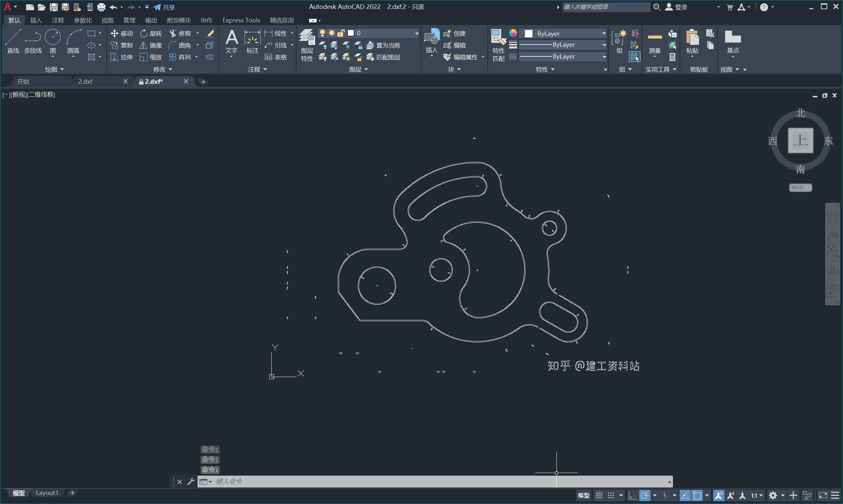The width and height of the screenshot is (843, 504).
Task: Click the WCS coordinate system button
Action: [x=800, y=187]
